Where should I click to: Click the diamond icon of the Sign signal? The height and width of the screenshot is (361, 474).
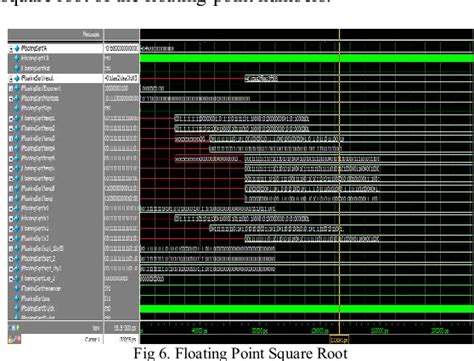pos(17,109)
